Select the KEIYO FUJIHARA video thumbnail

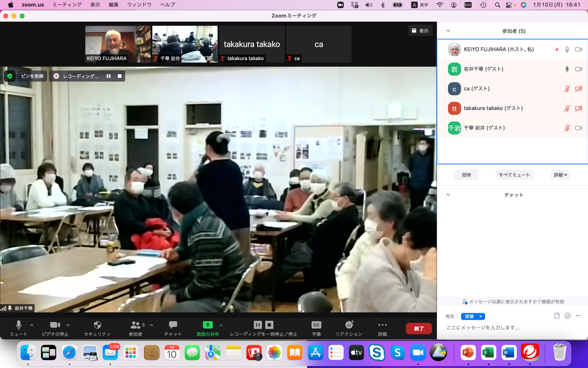click(118, 44)
